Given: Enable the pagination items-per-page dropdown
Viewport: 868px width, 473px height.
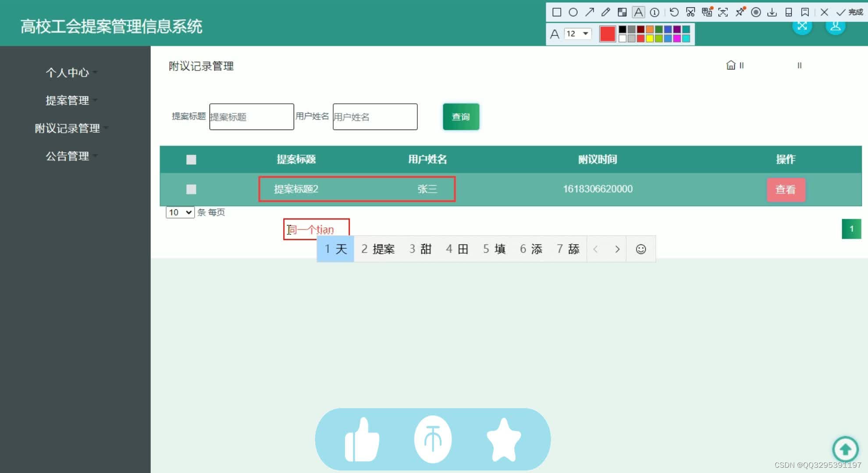Looking at the screenshot, I should (x=179, y=212).
